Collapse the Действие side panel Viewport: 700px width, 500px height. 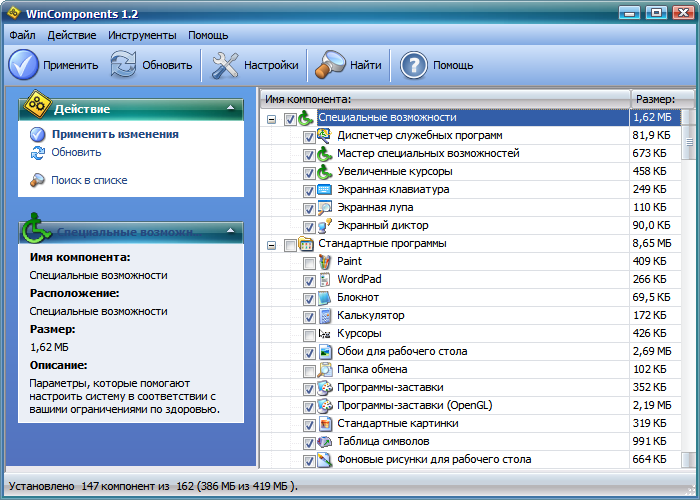point(231,108)
